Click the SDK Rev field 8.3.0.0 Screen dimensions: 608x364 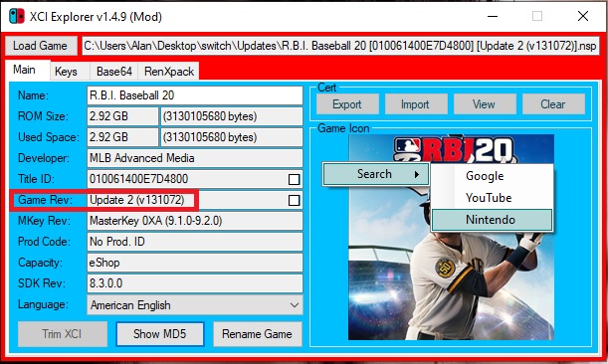point(195,283)
